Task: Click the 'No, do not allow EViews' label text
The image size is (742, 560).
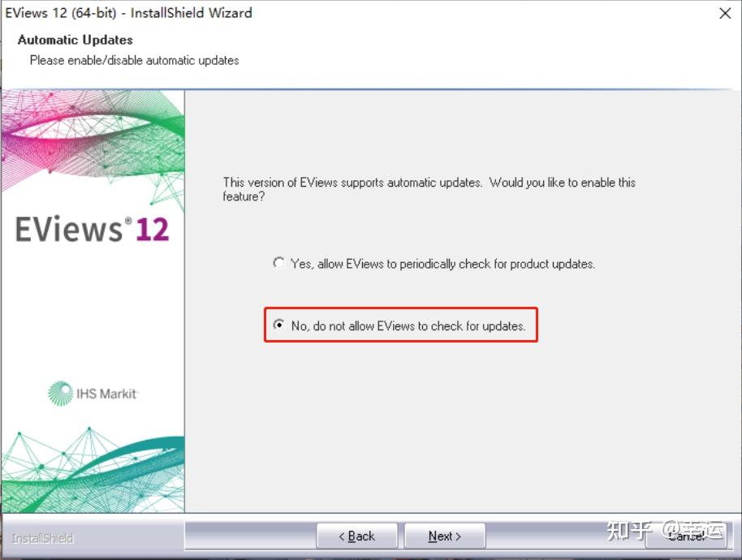Action: click(408, 326)
